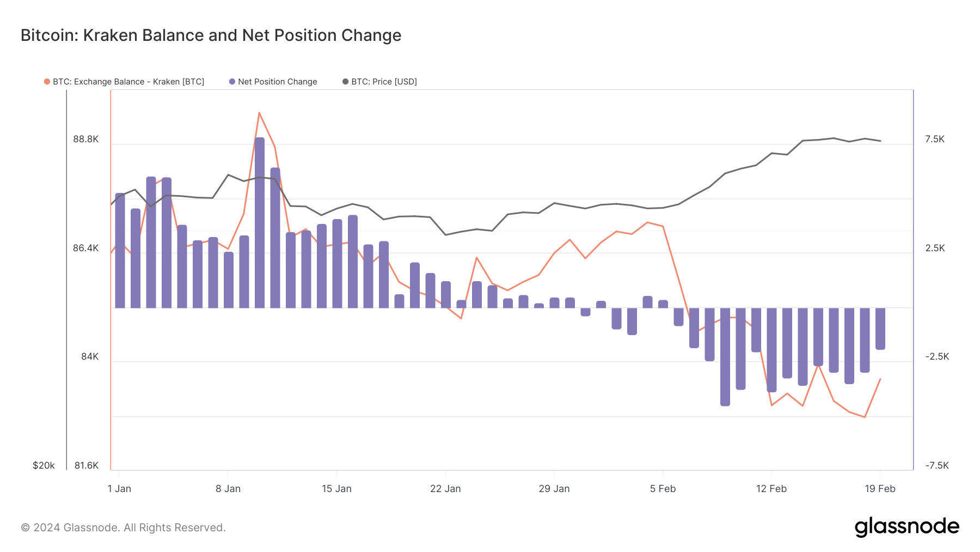Select the 5 Feb date label
Screen dimensions: 980x552
[x=663, y=489]
